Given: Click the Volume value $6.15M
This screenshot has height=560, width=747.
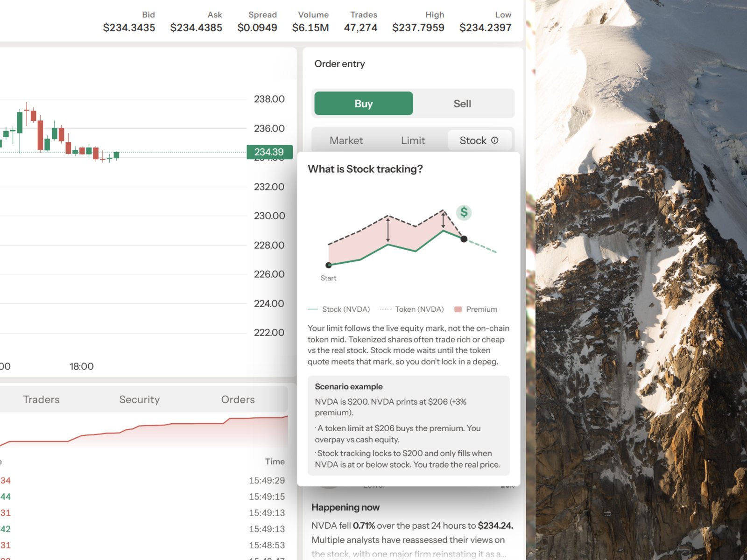Looking at the screenshot, I should tap(310, 28).
